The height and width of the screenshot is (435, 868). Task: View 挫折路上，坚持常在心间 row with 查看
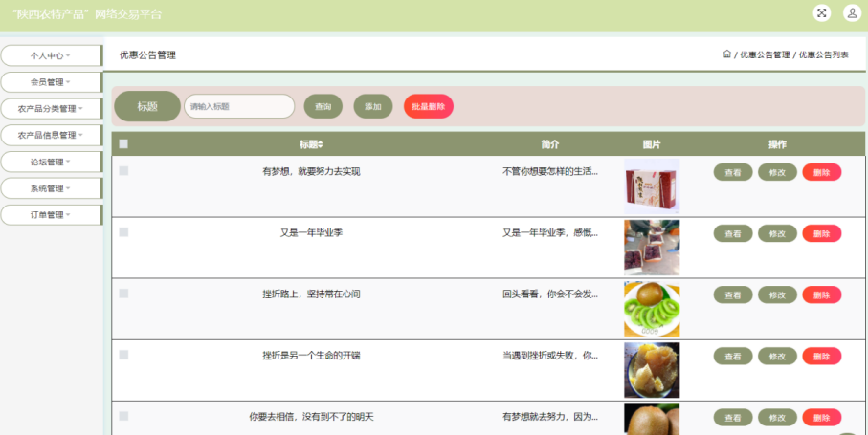[x=733, y=295]
